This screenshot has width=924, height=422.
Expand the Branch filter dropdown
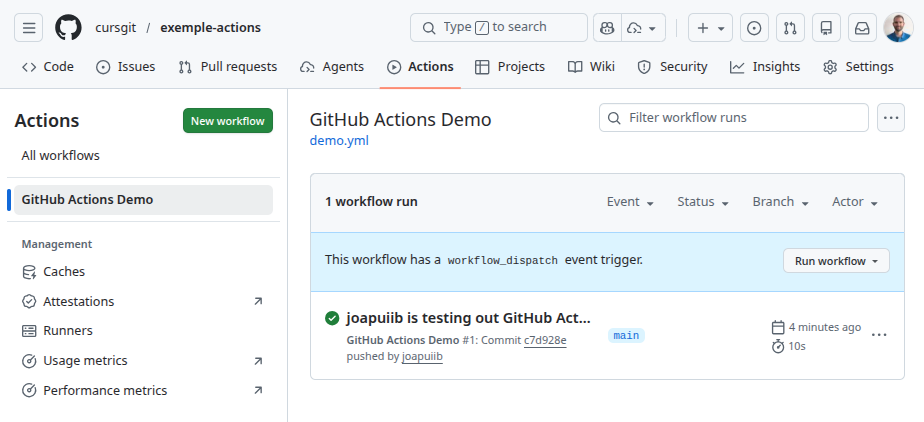[779, 202]
